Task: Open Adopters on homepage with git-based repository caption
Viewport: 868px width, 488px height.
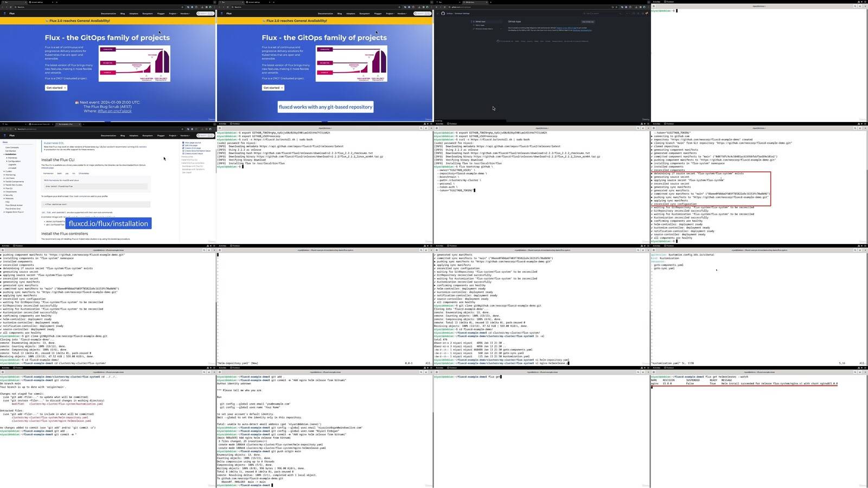Action: click(x=350, y=14)
